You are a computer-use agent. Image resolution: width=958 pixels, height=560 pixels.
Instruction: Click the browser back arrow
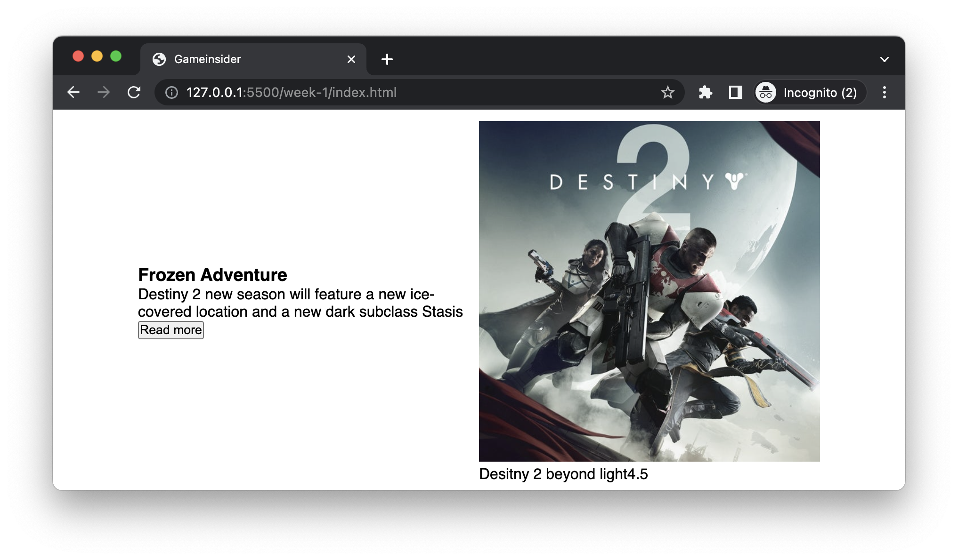click(73, 92)
